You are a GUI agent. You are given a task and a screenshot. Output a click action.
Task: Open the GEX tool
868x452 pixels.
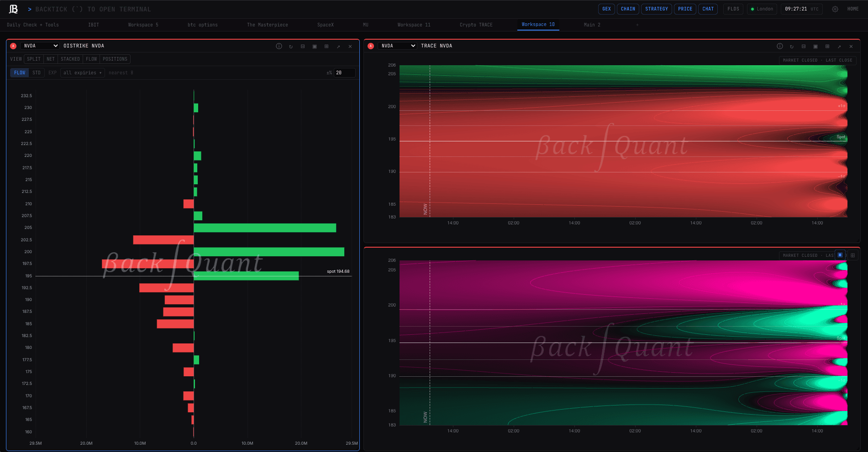pyautogui.click(x=606, y=9)
